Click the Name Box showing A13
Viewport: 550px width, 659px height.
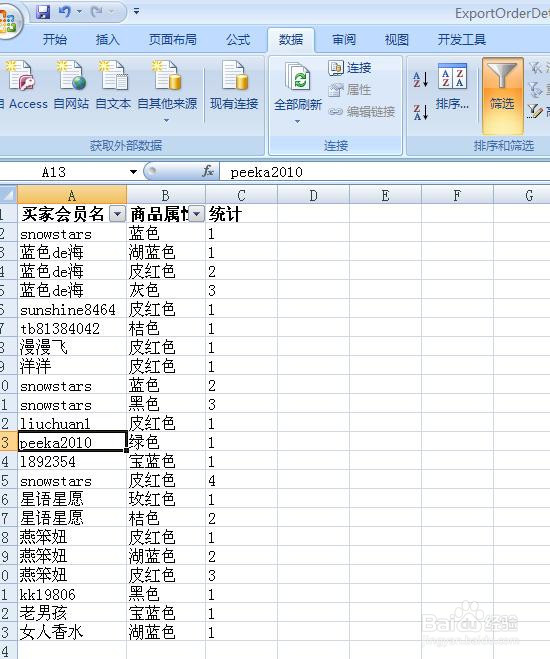tap(63, 172)
